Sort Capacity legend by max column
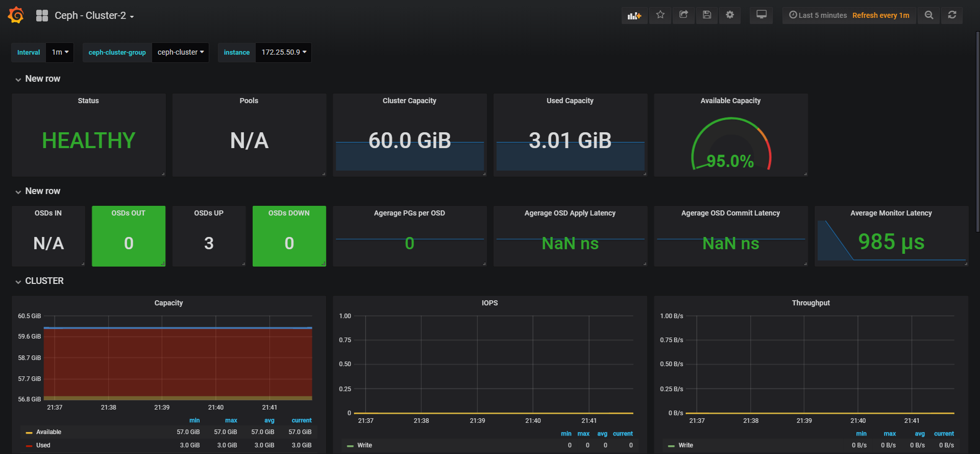Screen dimensions: 980x454 [231, 420]
